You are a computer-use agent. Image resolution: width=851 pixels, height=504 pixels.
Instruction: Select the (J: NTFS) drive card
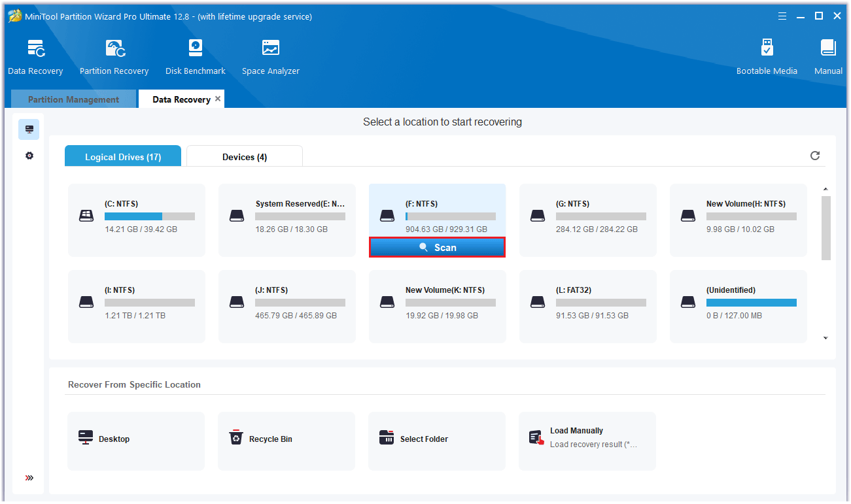coord(287,307)
